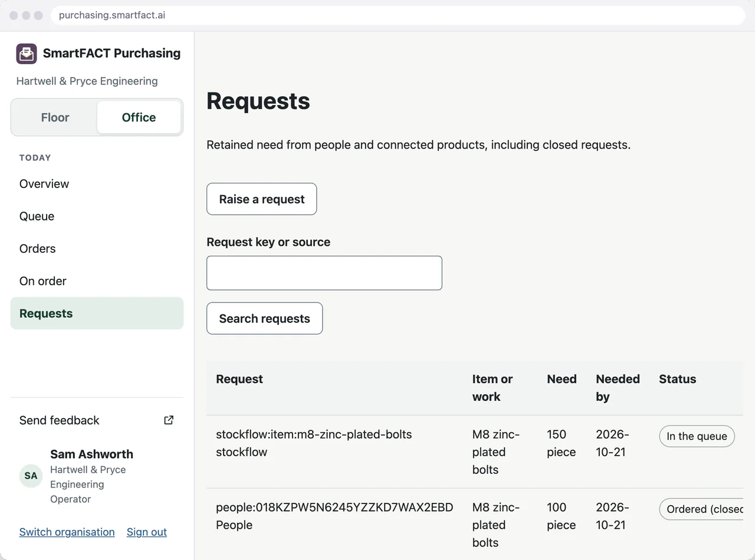The image size is (755, 560).
Task: Select Requests in the sidebar
Action: [x=97, y=314]
